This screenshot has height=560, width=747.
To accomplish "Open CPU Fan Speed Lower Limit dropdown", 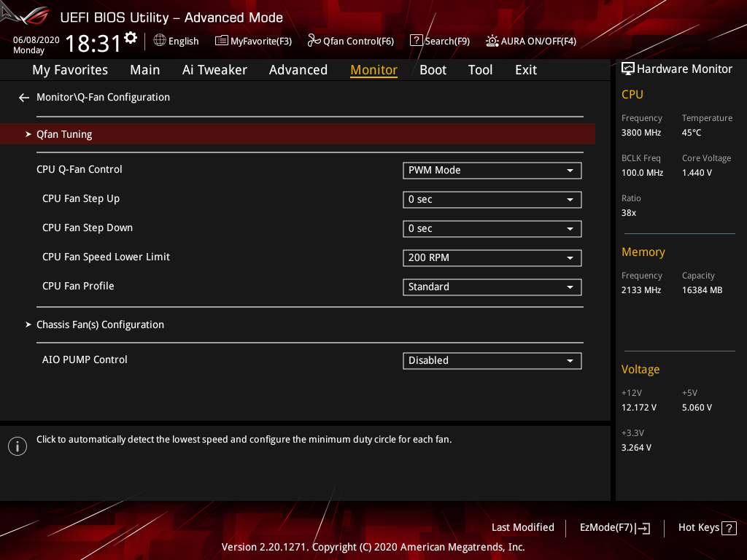I will [x=492, y=257].
